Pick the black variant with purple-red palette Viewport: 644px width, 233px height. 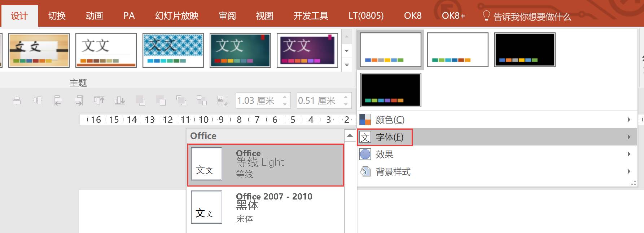(x=391, y=90)
